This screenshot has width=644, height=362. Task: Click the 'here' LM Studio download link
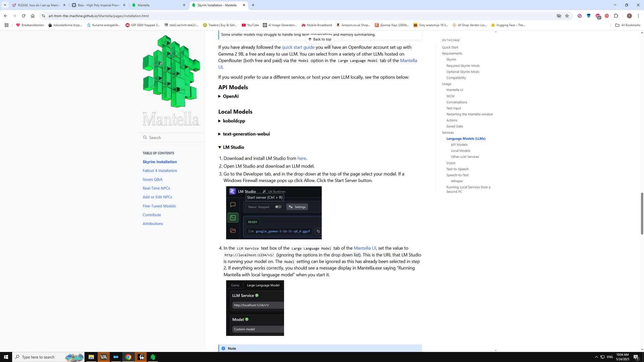pyautogui.click(x=302, y=158)
